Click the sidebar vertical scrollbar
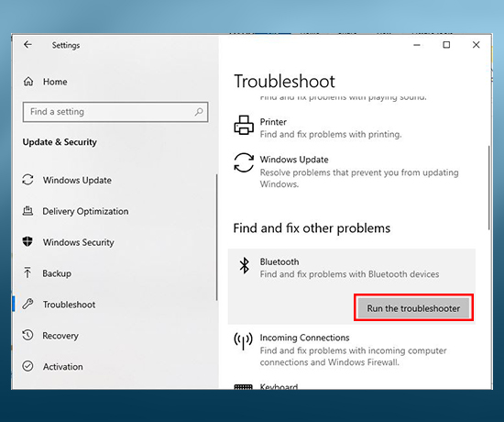 217,238
